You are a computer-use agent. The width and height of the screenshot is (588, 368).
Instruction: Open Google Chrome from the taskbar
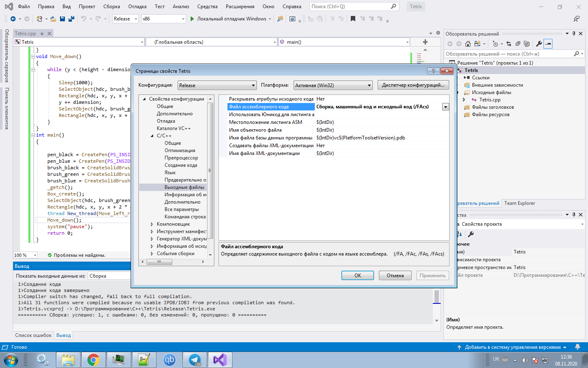point(93,360)
